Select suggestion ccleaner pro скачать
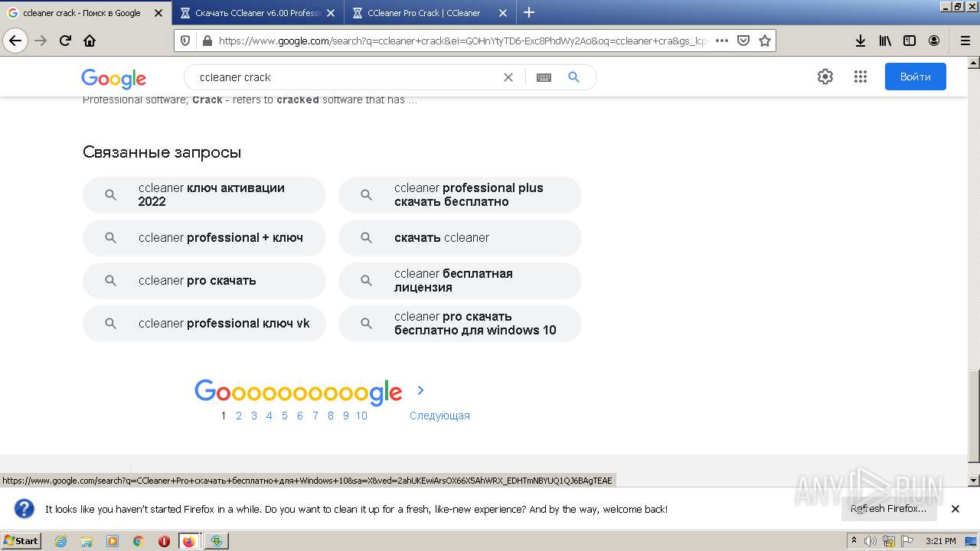This screenshot has height=551, width=980. tap(204, 281)
